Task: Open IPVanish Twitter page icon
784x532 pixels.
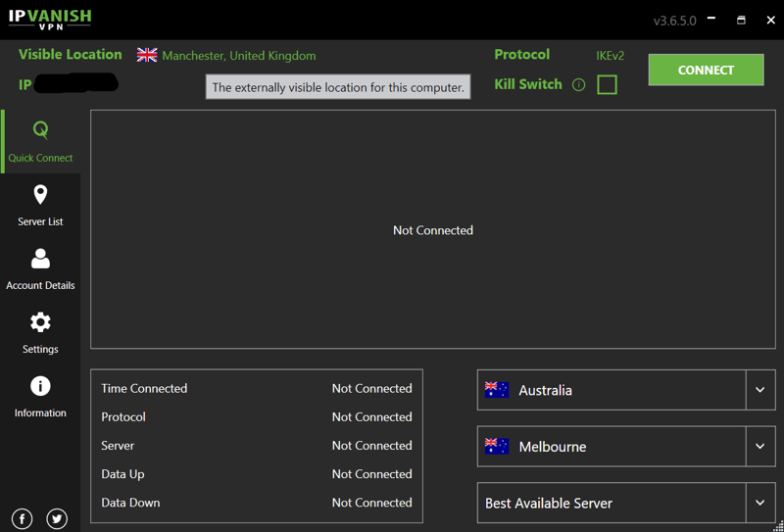Action: [57, 519]
